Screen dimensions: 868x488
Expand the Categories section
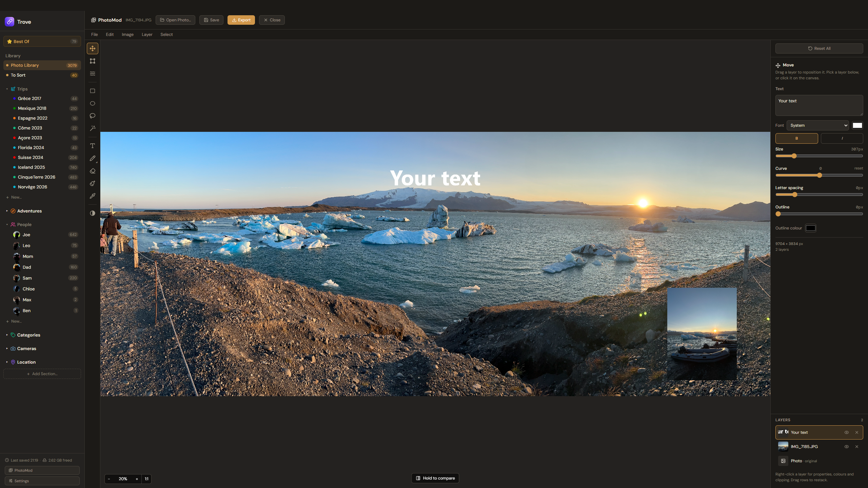tap(7, 335)
